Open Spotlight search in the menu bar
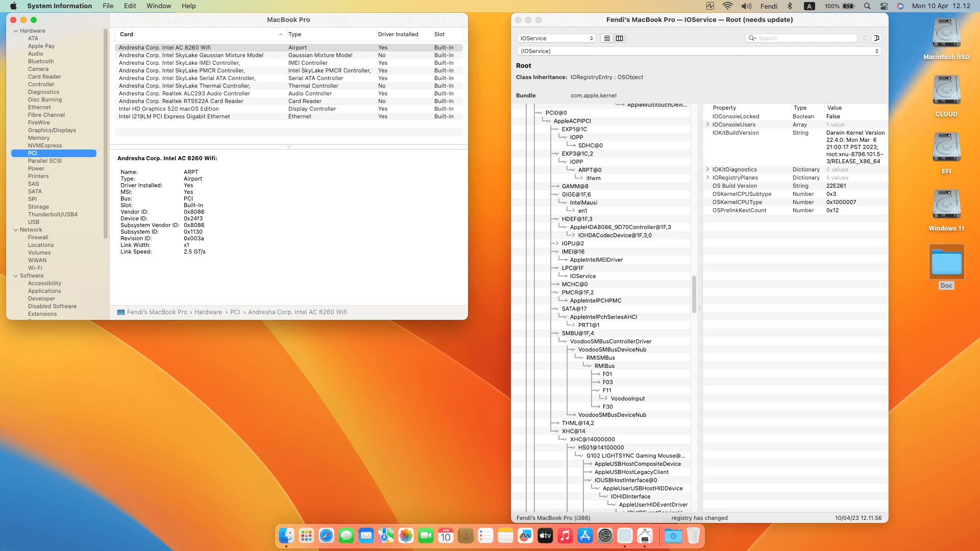Image resolution: width=980 pixels, height=551 pixels. [867, 6]
